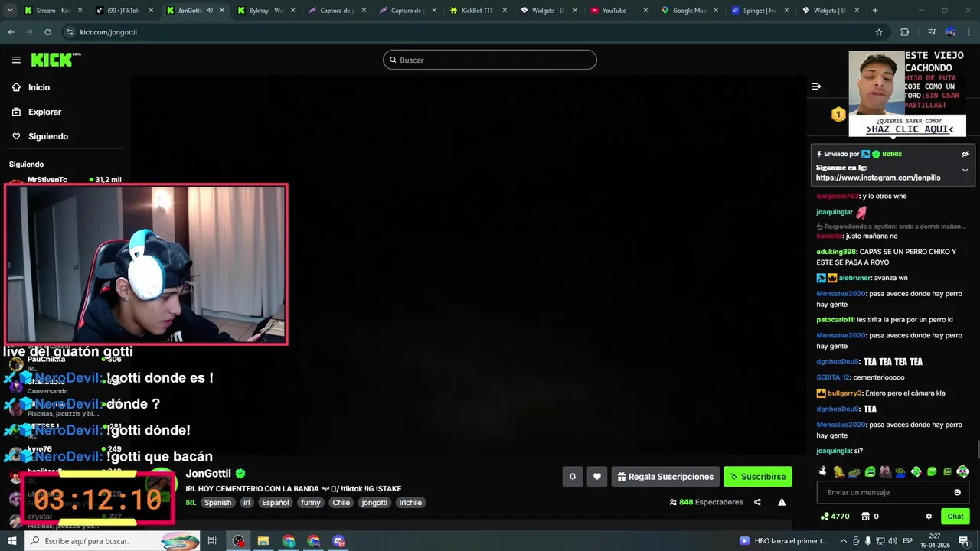Click the Spanish tag

click(x=217, y=503)
